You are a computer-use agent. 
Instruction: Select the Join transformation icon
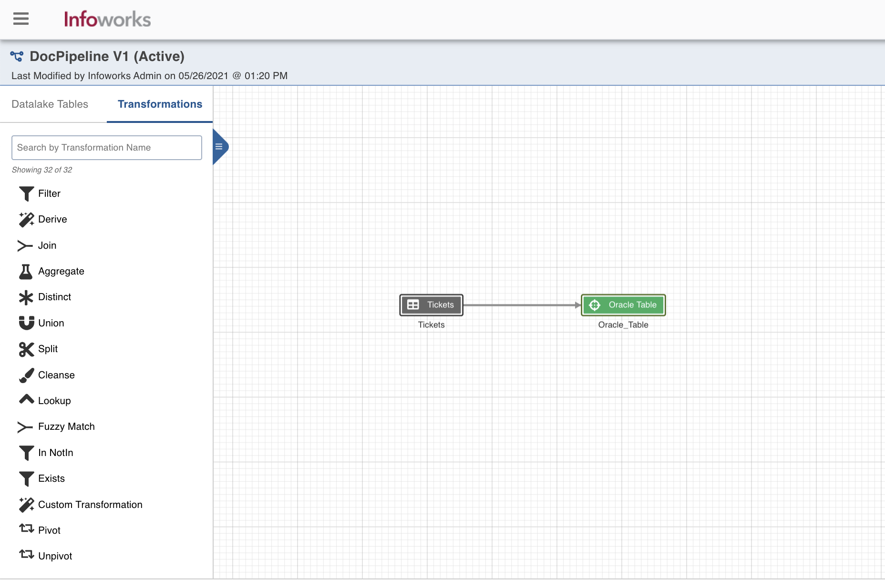tap(25, 245)
